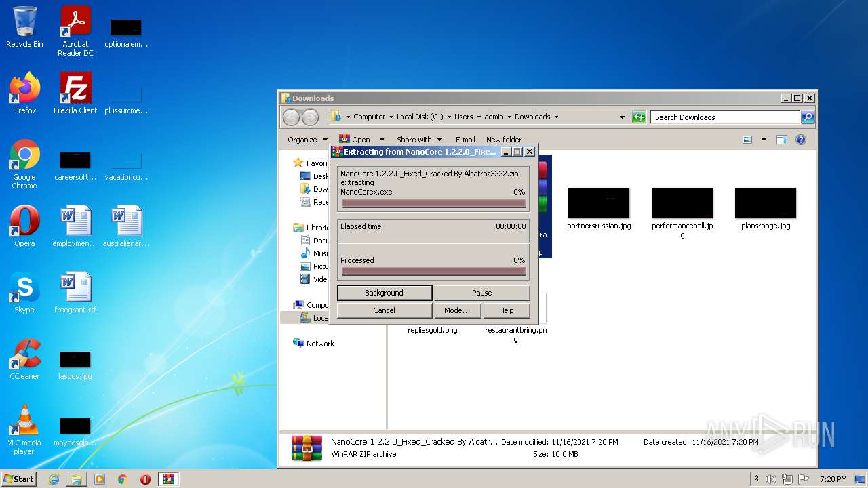868x488 pixels.
Task: Launch Skype from the desktop
Action: pyautogui.click(x=24, y=293)
